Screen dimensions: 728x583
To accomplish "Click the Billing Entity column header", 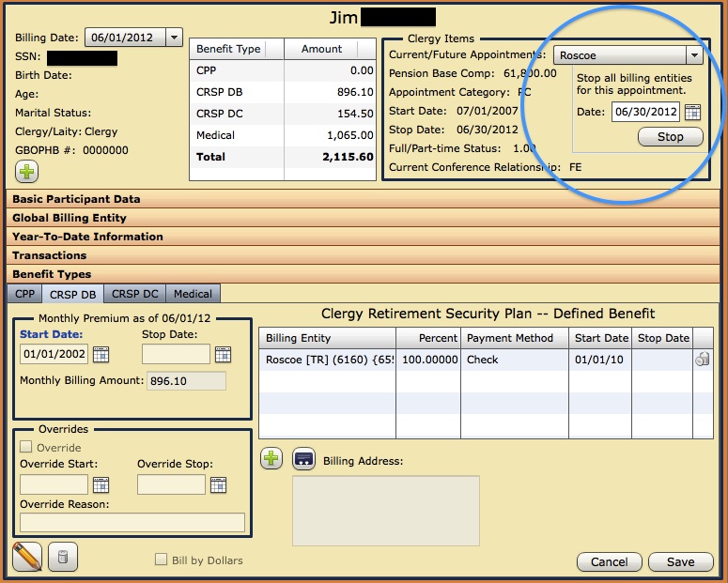I will pos(327,338).
